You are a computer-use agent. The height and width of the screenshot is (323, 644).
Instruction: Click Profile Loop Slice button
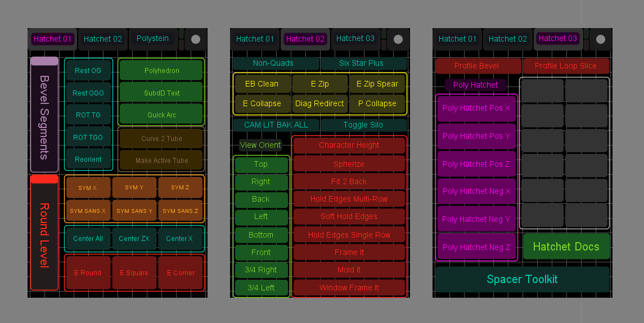point(566,66)
